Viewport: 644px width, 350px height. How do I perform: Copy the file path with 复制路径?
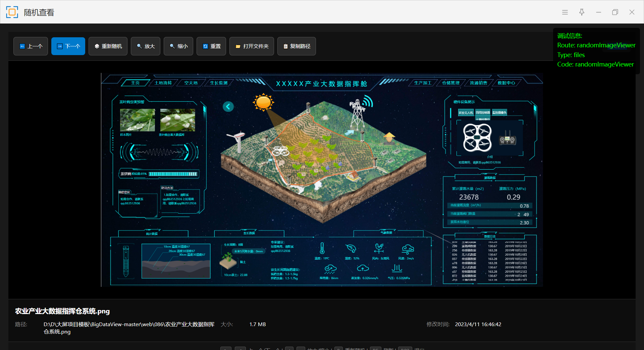[297, 46]
